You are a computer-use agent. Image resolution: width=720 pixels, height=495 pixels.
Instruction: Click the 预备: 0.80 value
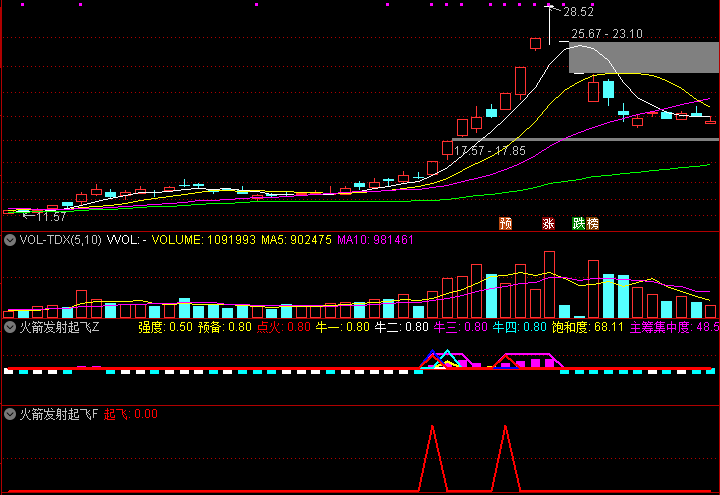(225, 327)
